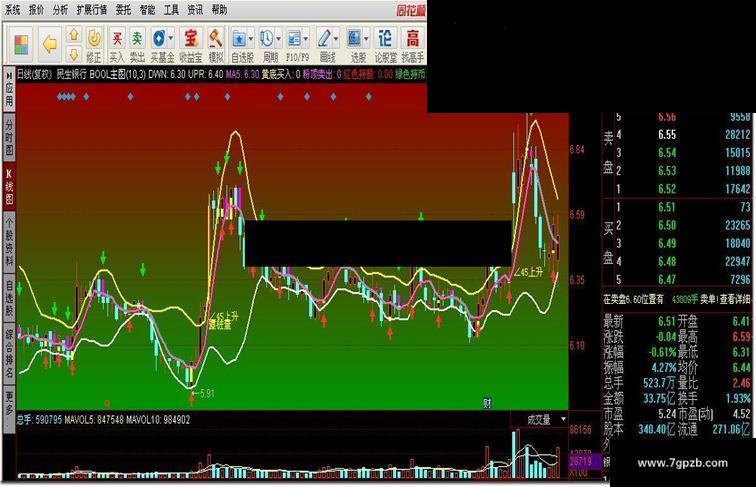756x487 pixels.
Task: Open the 工具 menu
Action: tap(171, 10)
